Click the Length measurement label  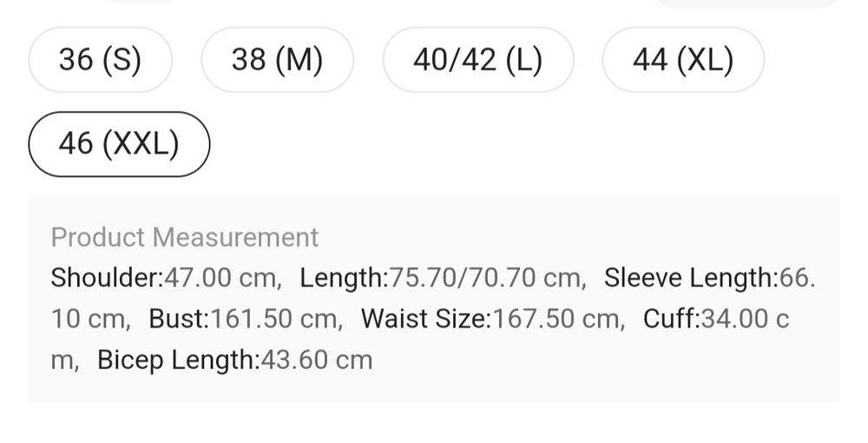[342, 278]
